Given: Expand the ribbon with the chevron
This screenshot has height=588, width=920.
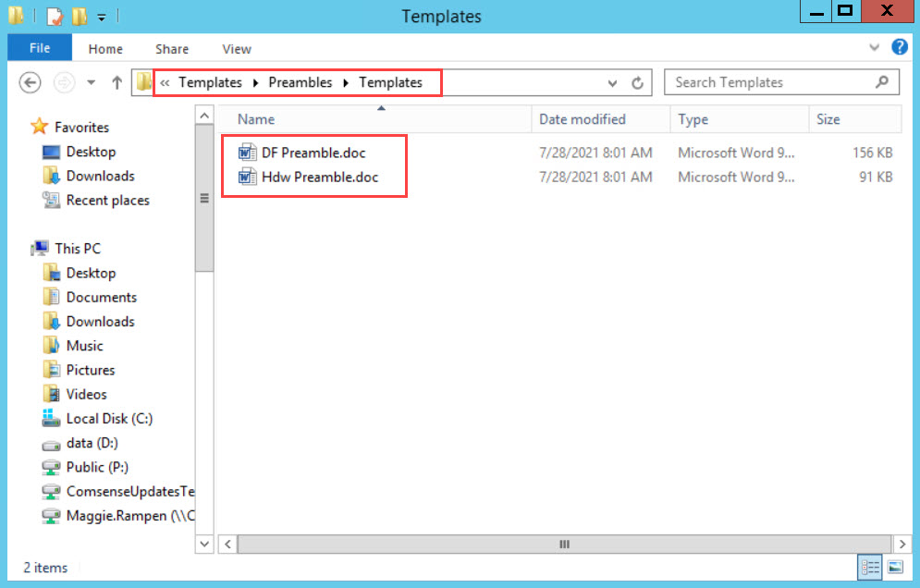Looking at the screenshot, I should (x=875, y=47).
